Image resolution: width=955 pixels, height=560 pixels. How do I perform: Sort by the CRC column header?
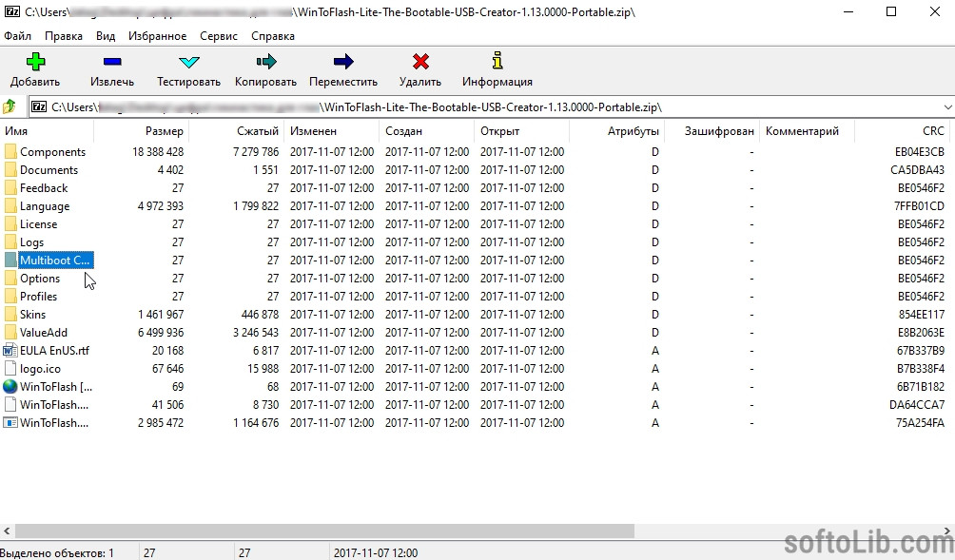click(902, 131)
